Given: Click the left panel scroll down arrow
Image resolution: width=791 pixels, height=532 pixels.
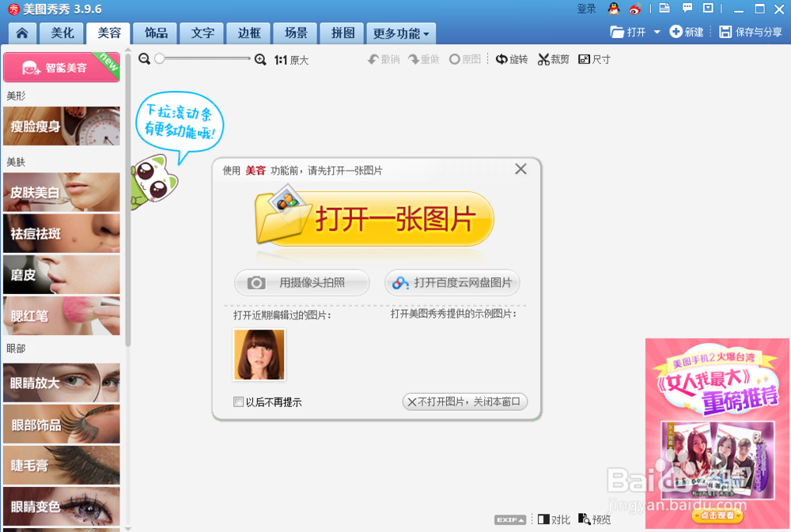Looking at the screenshot, I should 127,529.
